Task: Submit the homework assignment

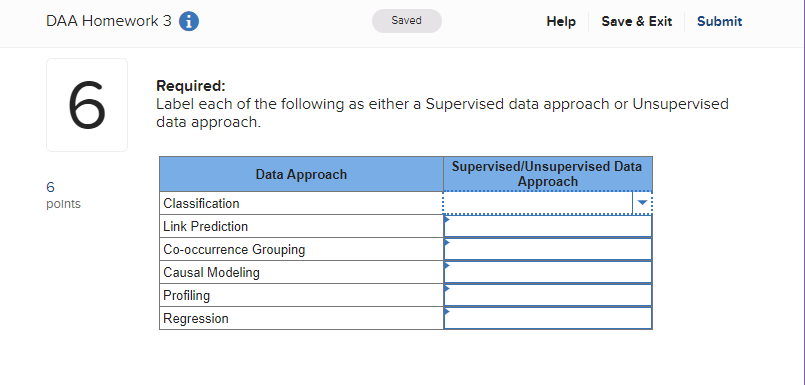Action: point(719,22)
